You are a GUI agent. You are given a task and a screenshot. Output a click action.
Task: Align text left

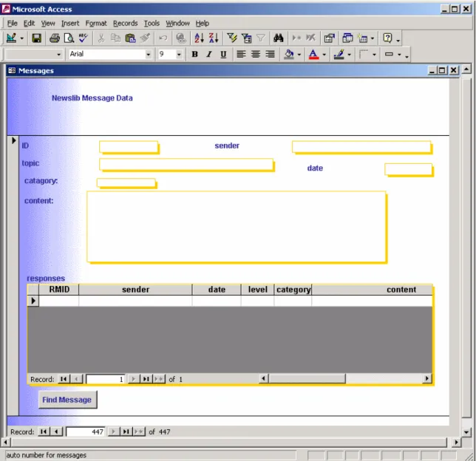[241, 55]
